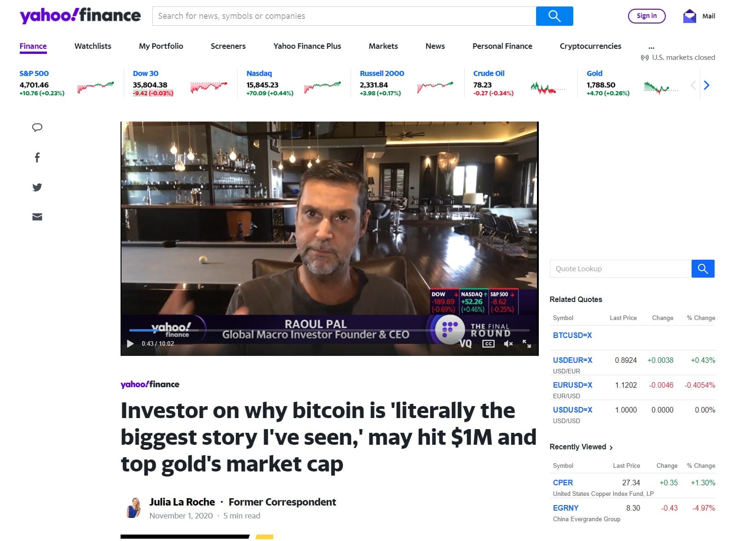
Task: Open the BTCUSD=X quote link
Action: (x=572, y=335)
